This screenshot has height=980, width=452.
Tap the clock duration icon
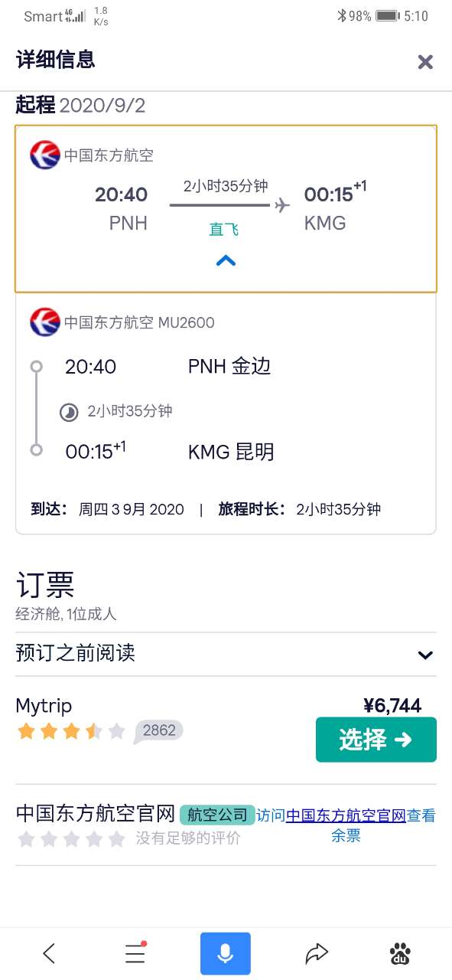pyautogui.click(x=70, y=413)
